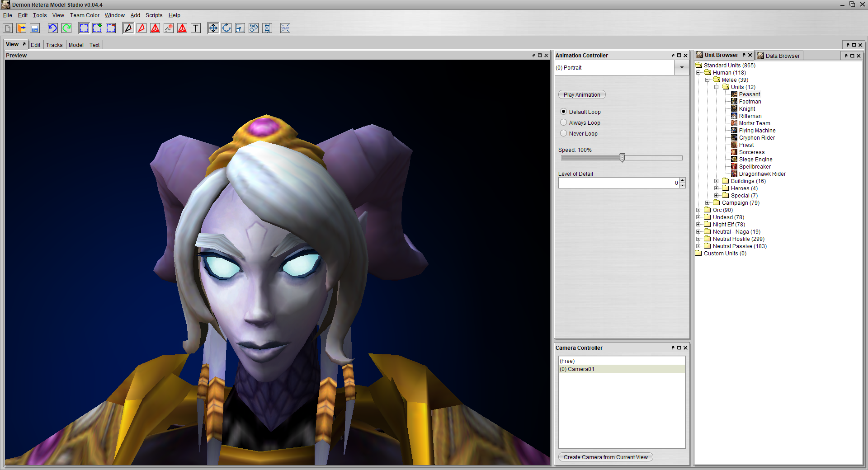Activate the Scale tool icon
868x470 pixels.
tap(240, 28)
